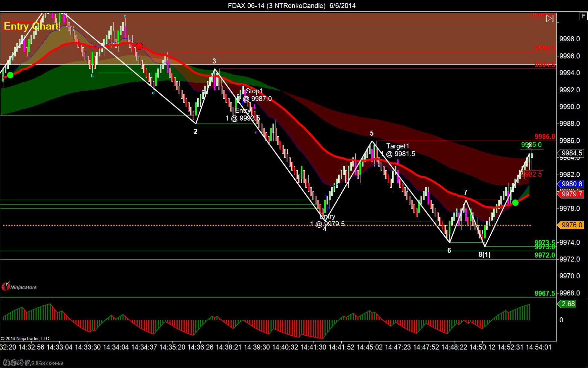Click the 9998.0 price axis label

pyautogui.click(x=570, y=39)
